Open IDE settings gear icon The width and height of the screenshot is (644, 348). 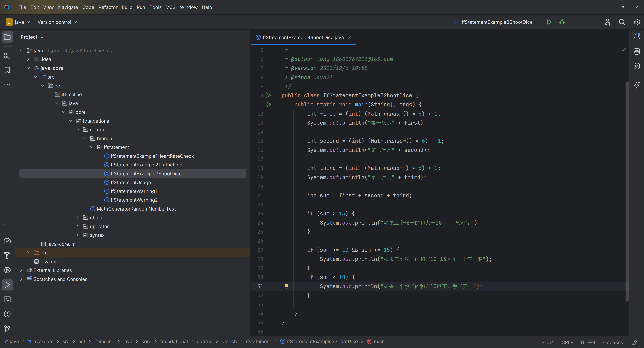pos(636,22)
